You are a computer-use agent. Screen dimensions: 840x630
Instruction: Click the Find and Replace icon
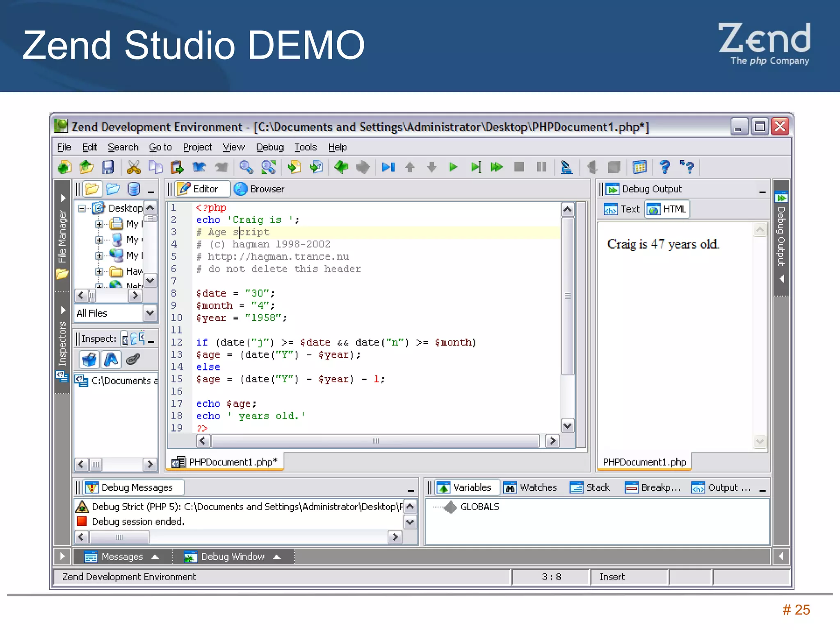[x=268, y=167]
